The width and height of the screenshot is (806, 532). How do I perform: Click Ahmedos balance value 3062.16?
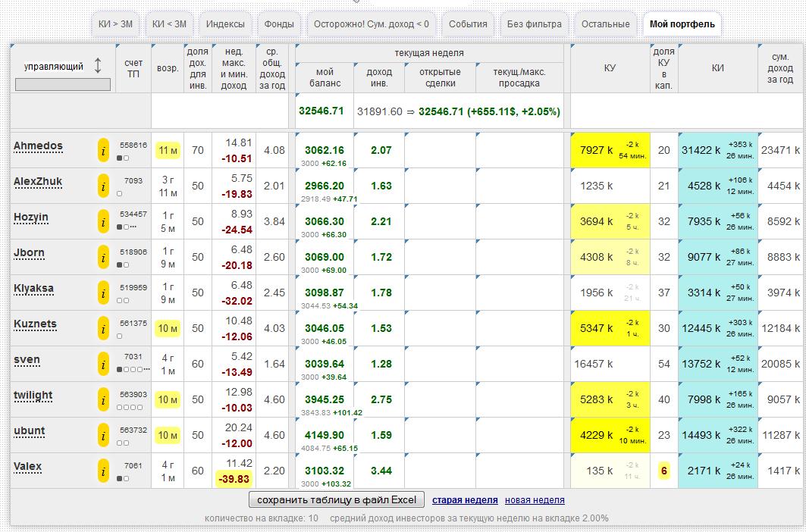click(325, 150)
